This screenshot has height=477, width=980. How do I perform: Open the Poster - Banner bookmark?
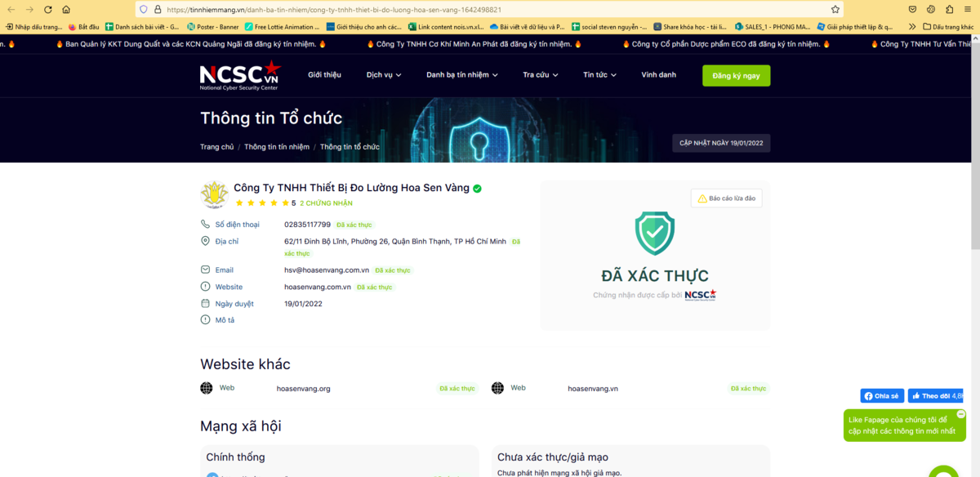pyautogui.click(x=213, y=26)
